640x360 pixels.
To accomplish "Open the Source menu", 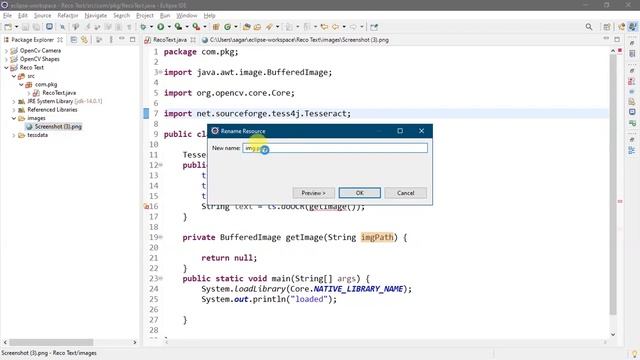I will pos(42,16).
